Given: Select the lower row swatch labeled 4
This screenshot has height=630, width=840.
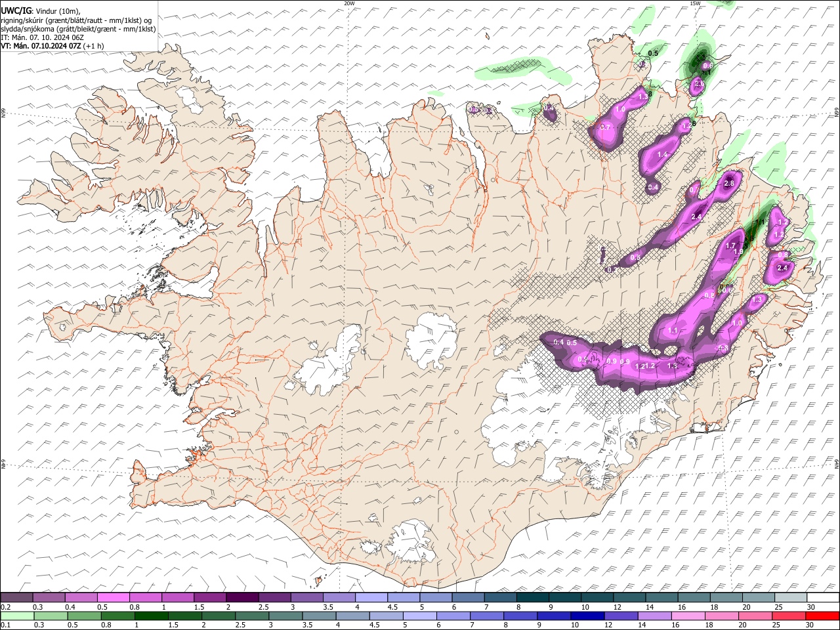Looking at the screenshot, I should click(352, 616).
